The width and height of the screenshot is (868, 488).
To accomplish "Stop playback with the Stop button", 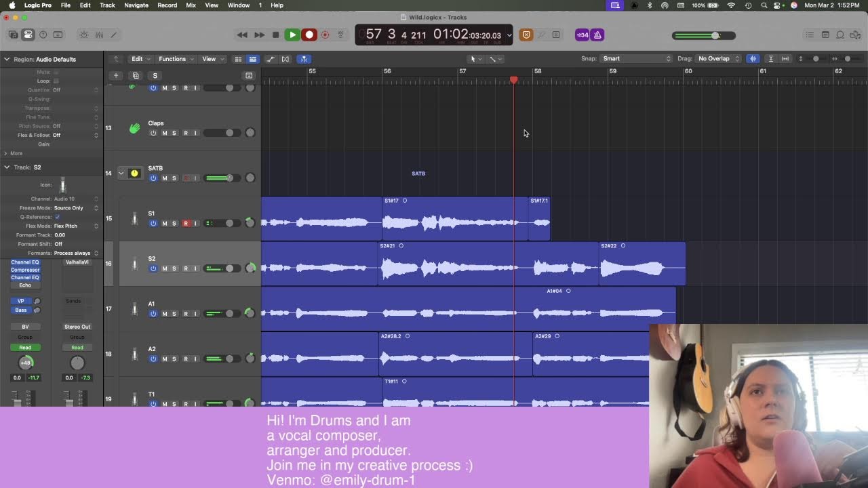I will (275, 35).
